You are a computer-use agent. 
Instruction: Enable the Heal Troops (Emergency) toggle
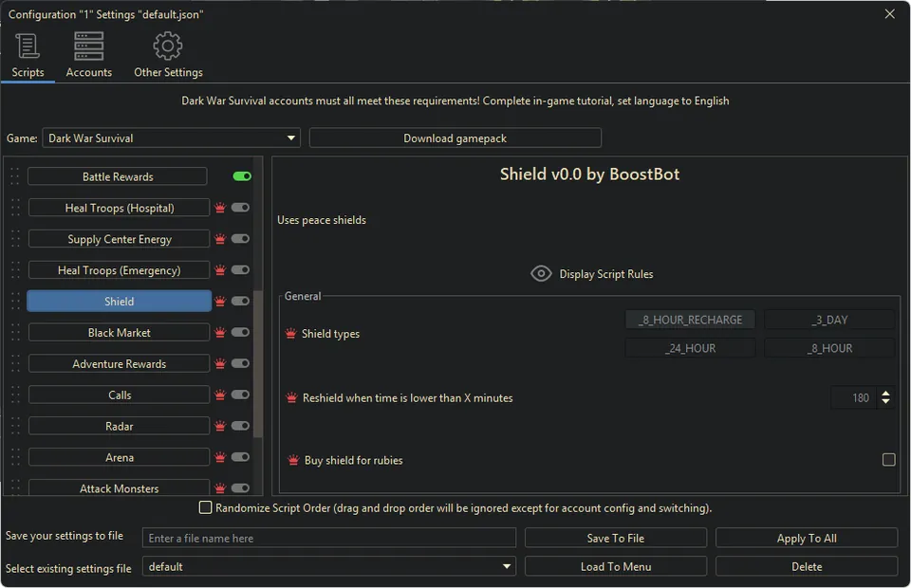[x=240, y=270]
